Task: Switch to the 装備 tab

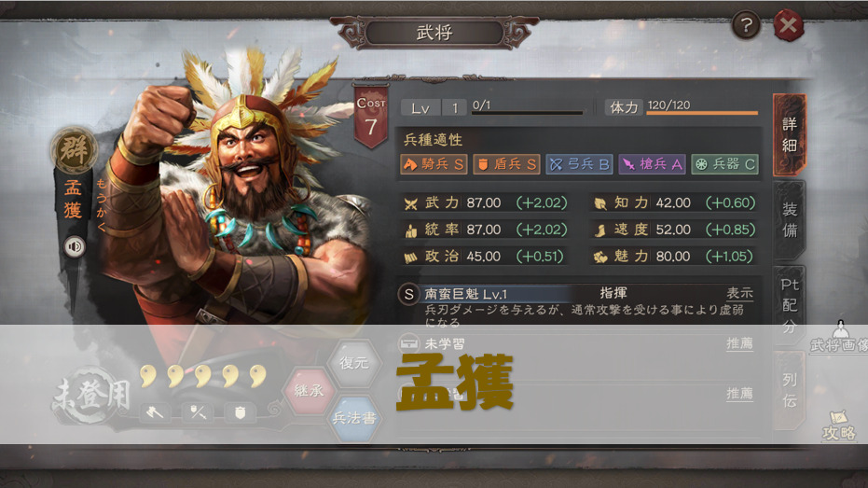Action: (x=789, y=220)
